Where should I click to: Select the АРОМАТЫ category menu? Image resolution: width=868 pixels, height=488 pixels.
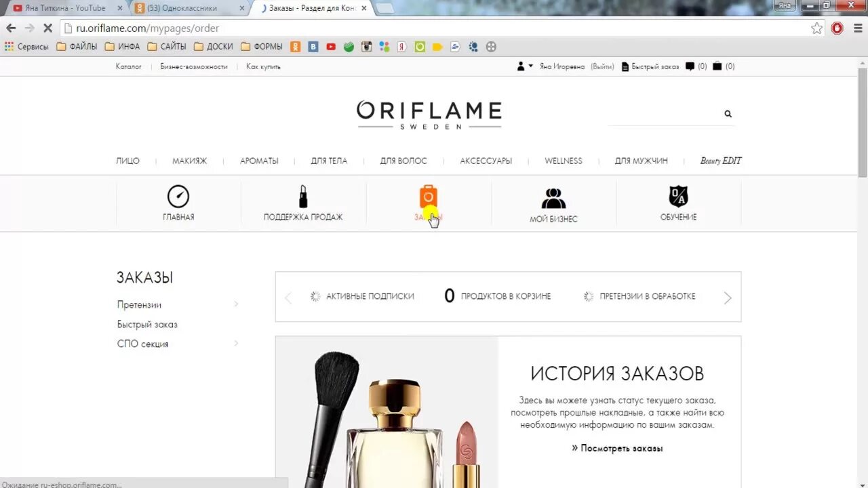click(x=259, y=161)
